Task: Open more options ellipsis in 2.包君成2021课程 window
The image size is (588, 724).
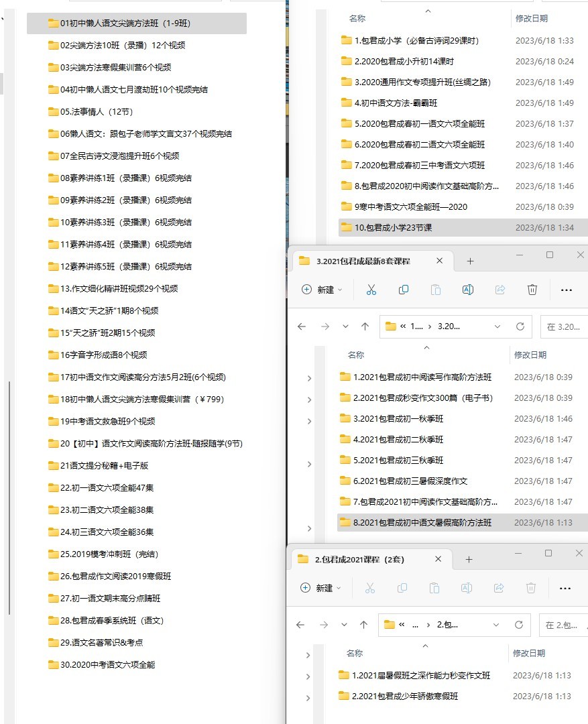Action: [x=565, y=589]
